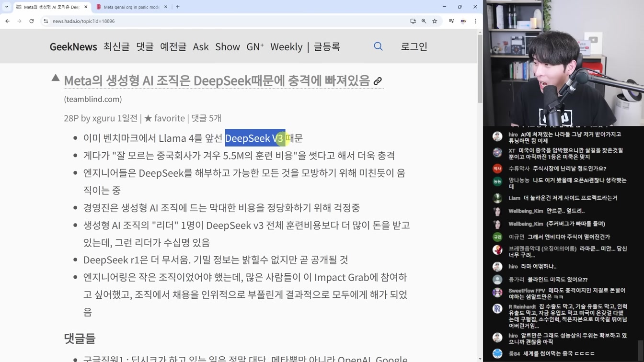Go to GeekNews home logo
This screenshot has width=644, height=362.
(73, 46)
